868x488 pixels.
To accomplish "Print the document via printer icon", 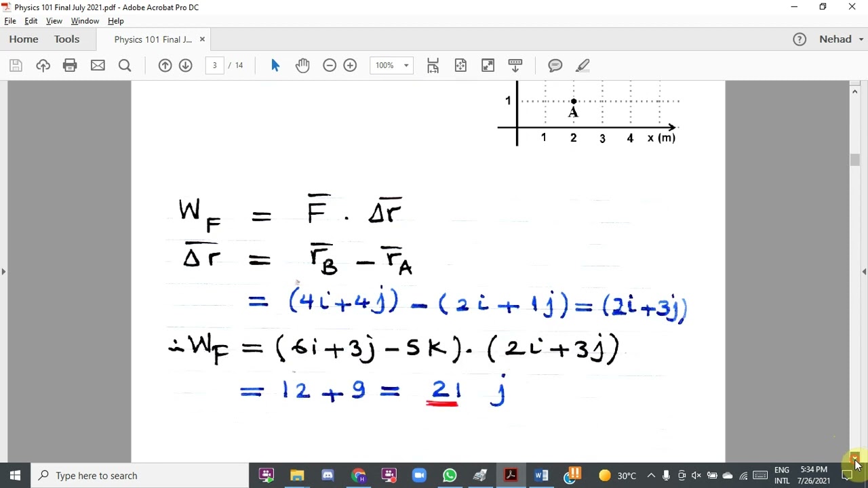I will point(70,65).
